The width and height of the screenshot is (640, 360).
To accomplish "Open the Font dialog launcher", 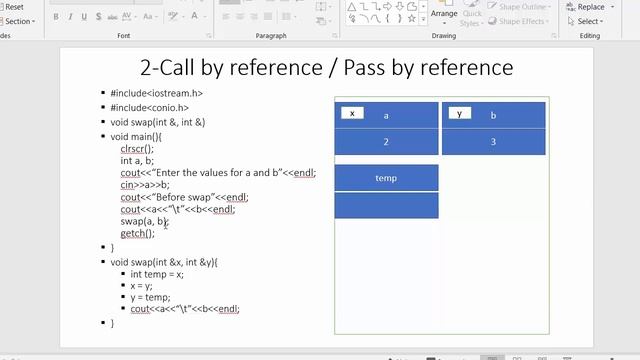I will (x=209, y=36).
